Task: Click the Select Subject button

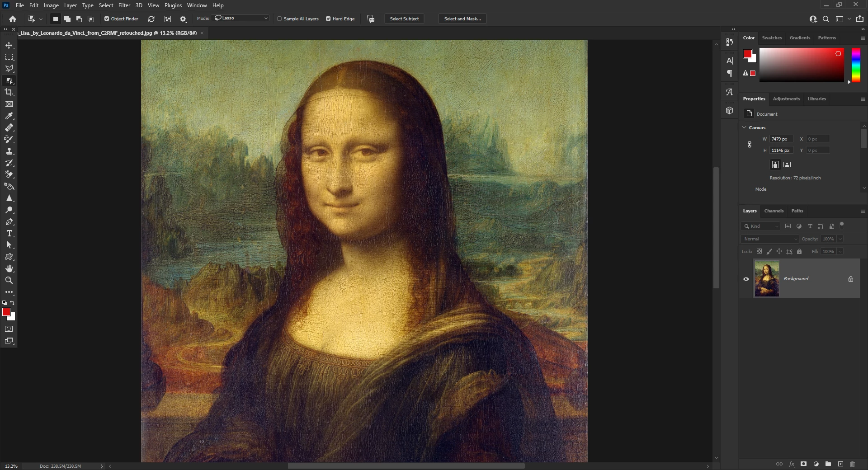Action: coord(404,19)
